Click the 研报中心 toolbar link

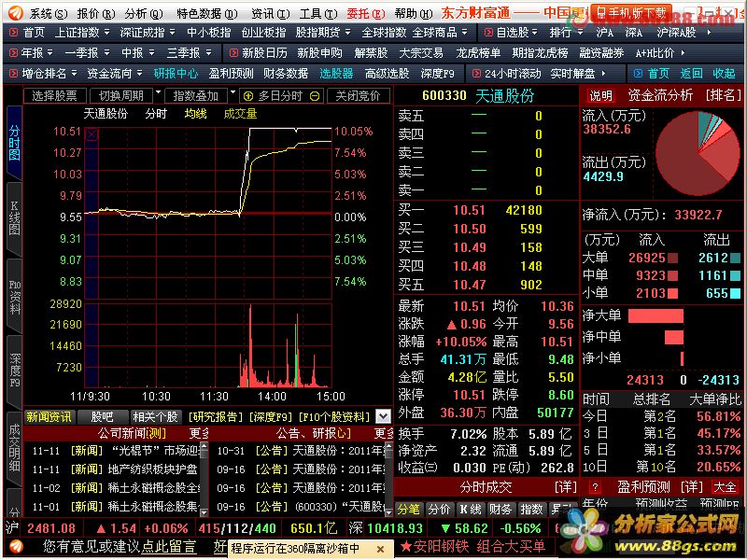[176, 74]
